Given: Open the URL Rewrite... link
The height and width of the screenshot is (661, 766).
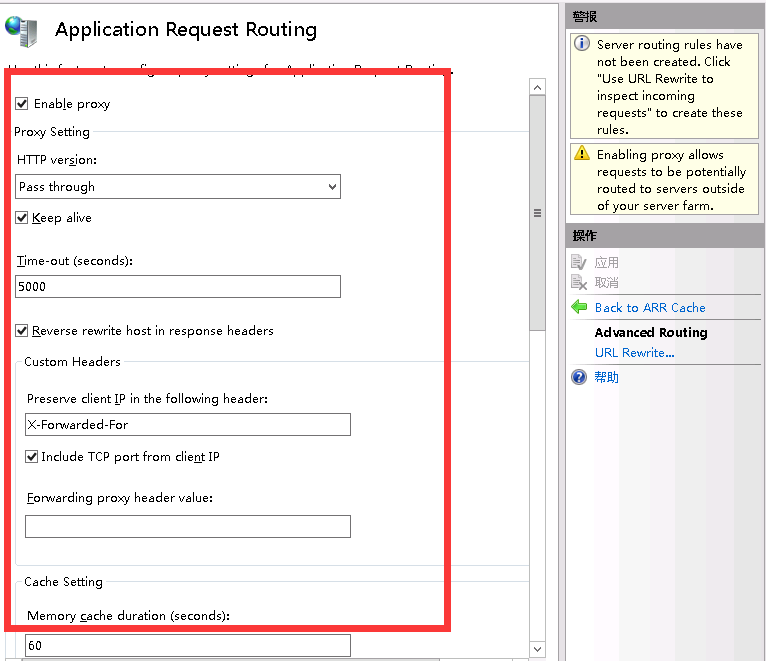Looking at the screenshot, I should pyautogui.click(x=635, y=353).
